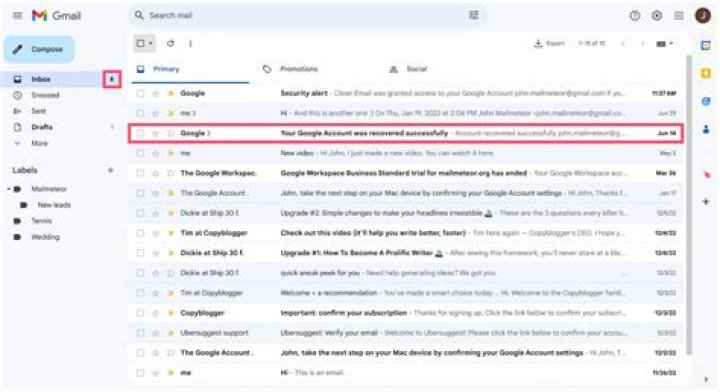Select New video email checkbox

(141, 153)
